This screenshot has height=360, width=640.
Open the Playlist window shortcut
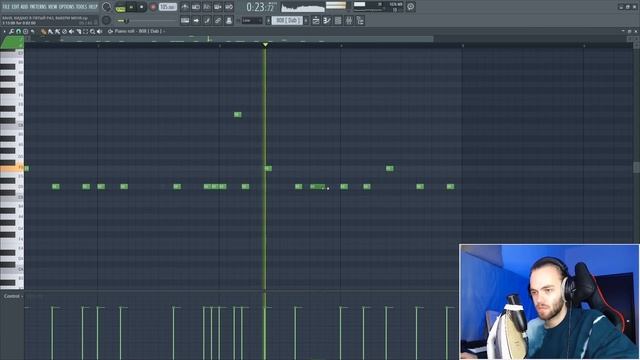tap(316, 20)
